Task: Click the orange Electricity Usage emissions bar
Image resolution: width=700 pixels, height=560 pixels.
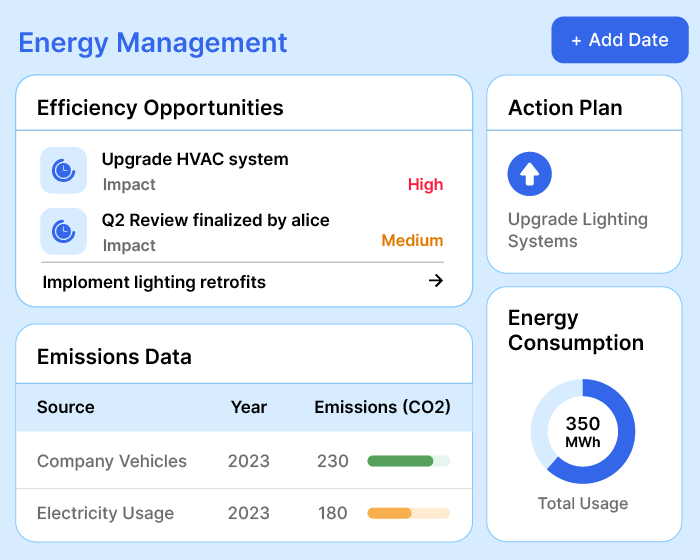Action: (390, 513)
